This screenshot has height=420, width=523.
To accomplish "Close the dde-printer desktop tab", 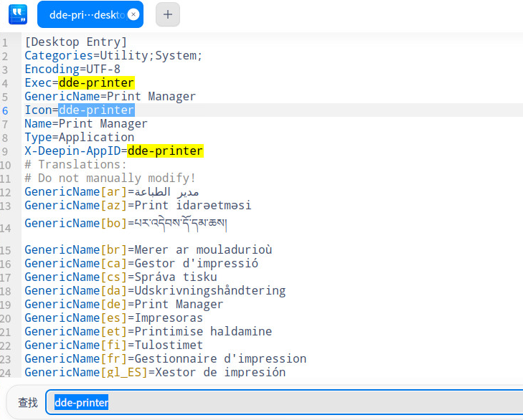I will pos(133,14).
